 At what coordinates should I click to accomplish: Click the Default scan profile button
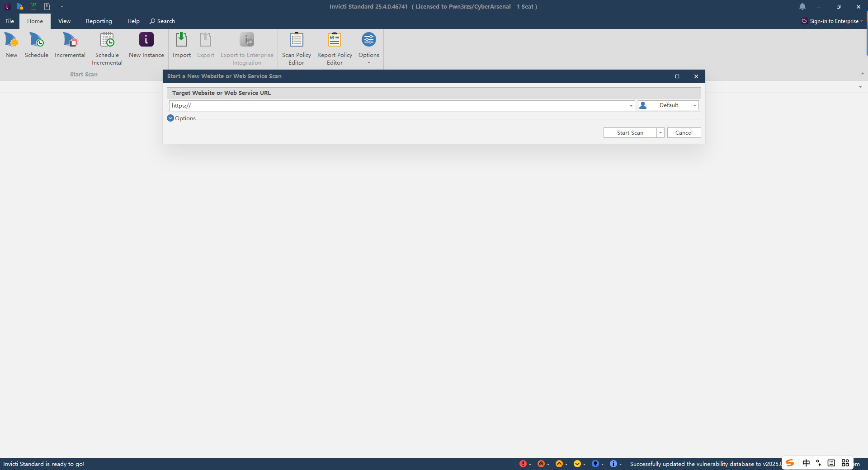(x=664, y=105)
